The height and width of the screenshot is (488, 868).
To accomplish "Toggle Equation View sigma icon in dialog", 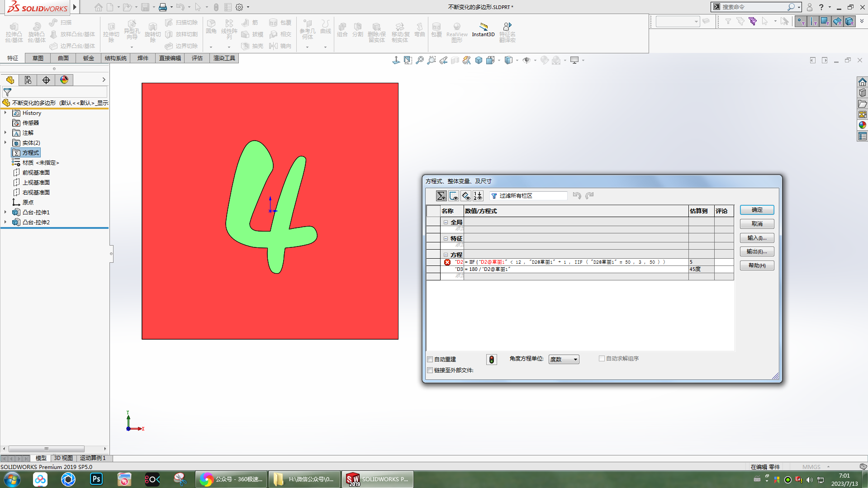I will click(x=441, y=196).
